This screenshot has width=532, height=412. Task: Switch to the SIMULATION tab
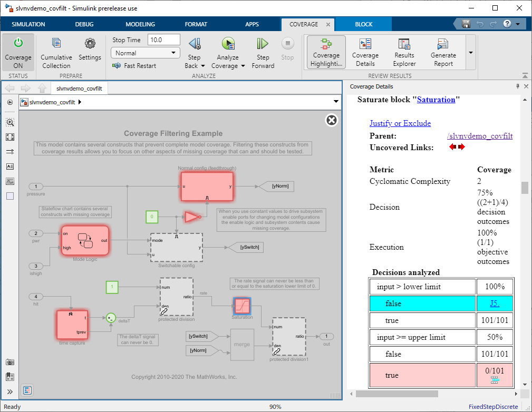click(x=28, y=24)
